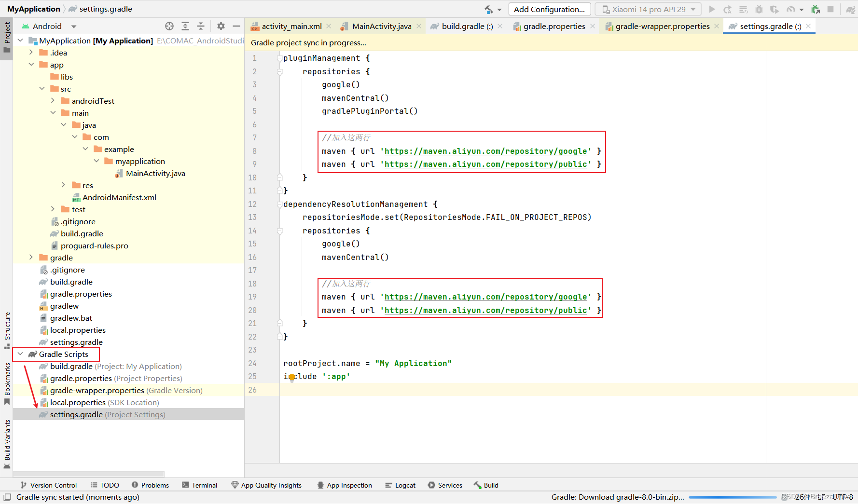Click the Apply Changes and Restart Activity icon

tap(728, 9)
